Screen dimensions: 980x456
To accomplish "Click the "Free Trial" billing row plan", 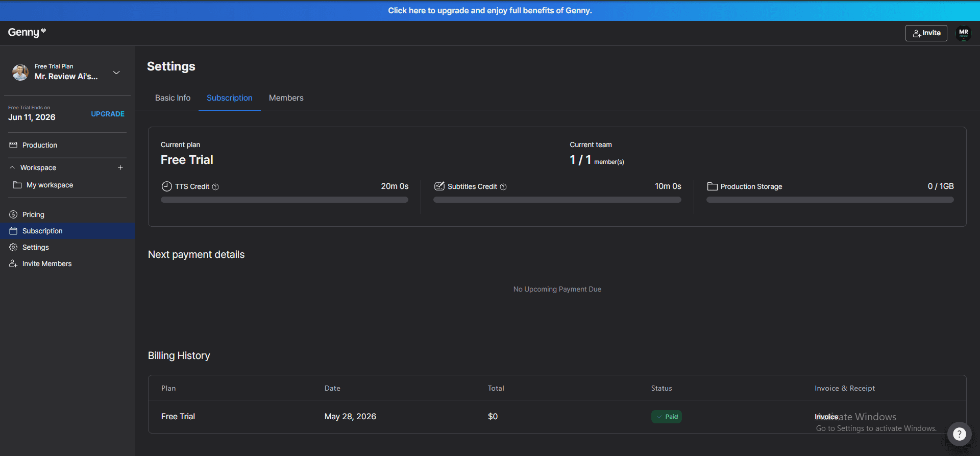I will pos(178,417).
